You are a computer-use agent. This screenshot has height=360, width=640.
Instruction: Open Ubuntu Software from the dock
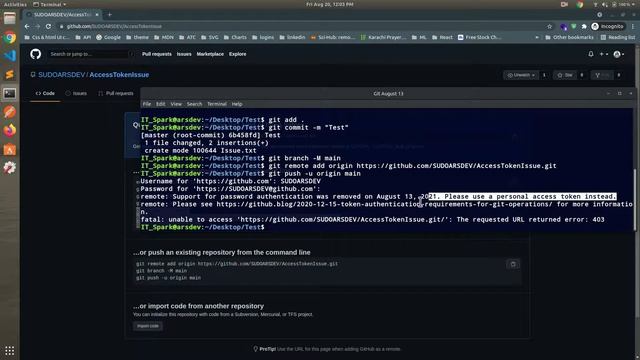click(9, 149)
